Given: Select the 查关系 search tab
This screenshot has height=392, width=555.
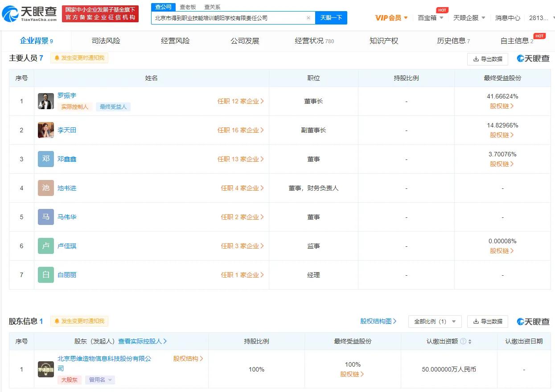Looking at the screenshot, I should coord(212,7).
